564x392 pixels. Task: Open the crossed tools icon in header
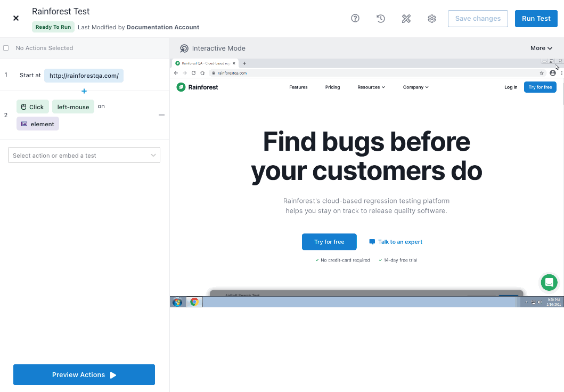(406, 18)
